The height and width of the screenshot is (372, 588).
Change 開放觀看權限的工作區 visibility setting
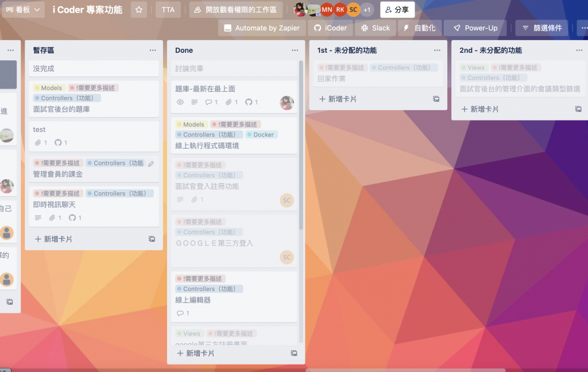pos(235,10)
